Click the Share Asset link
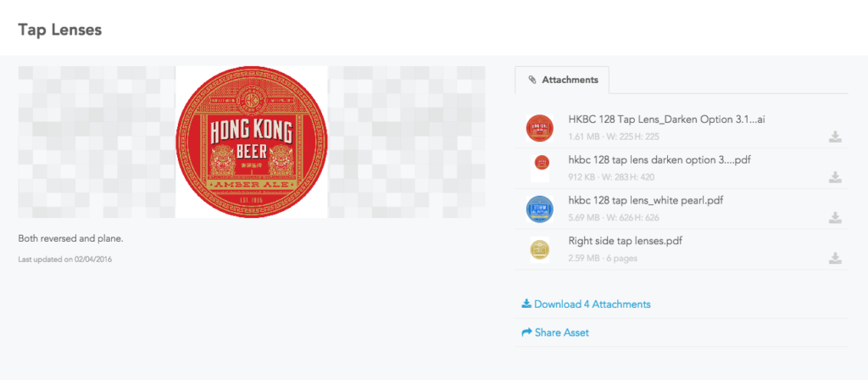The height and width of the screenshot is (380, 868). pyautogui.click(x=555, y=332)
